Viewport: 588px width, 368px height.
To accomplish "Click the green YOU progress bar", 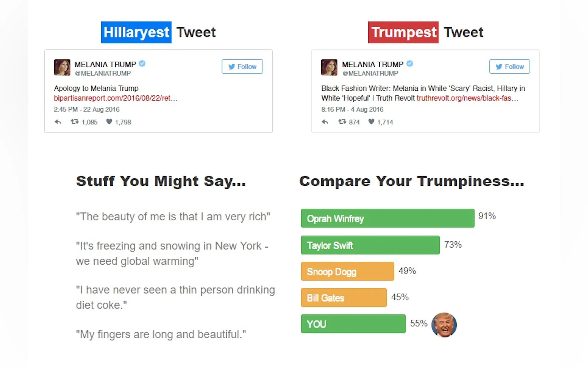I will coord(353,324).
